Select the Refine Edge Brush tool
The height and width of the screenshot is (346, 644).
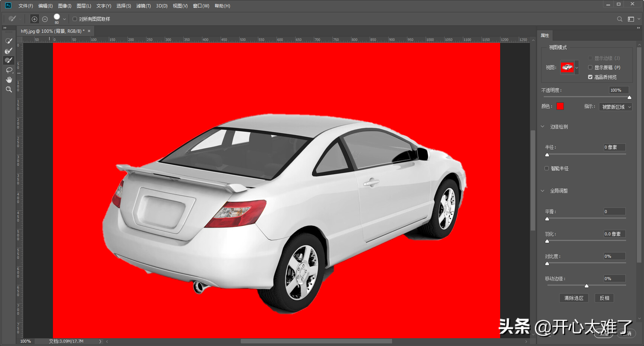click(x=9, y=51)
